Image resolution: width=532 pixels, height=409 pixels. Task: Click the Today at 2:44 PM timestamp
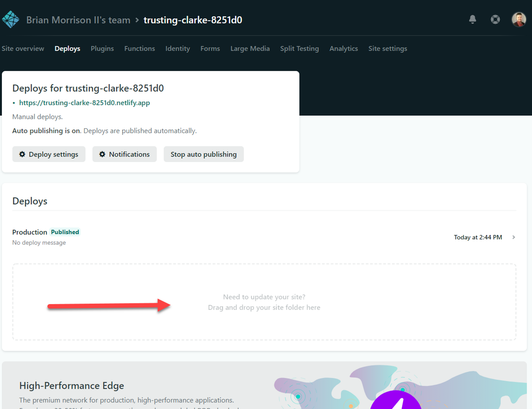[478, 237]
